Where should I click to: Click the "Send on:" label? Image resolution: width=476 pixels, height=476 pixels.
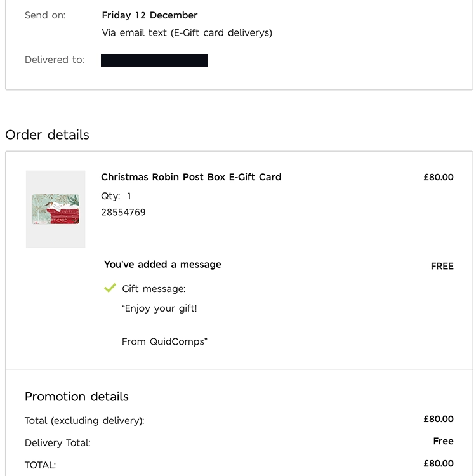[45, 15]
